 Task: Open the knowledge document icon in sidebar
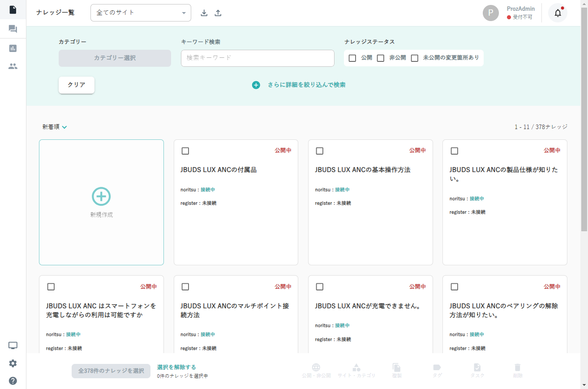(x=13, y=9)
